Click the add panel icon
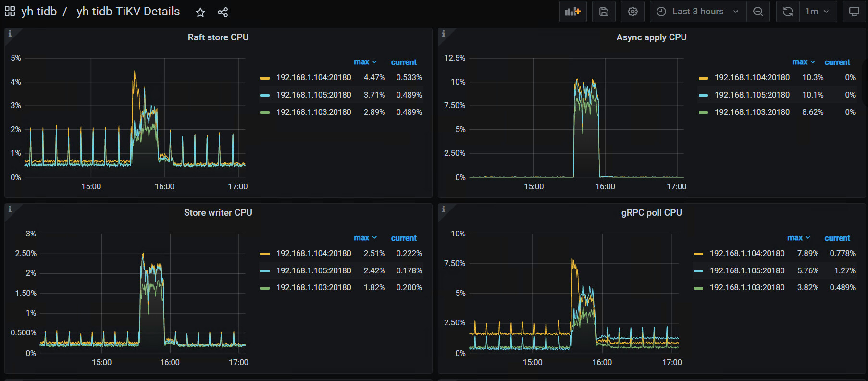The width and height of the screenshot is (868, 381). (573, 12)
